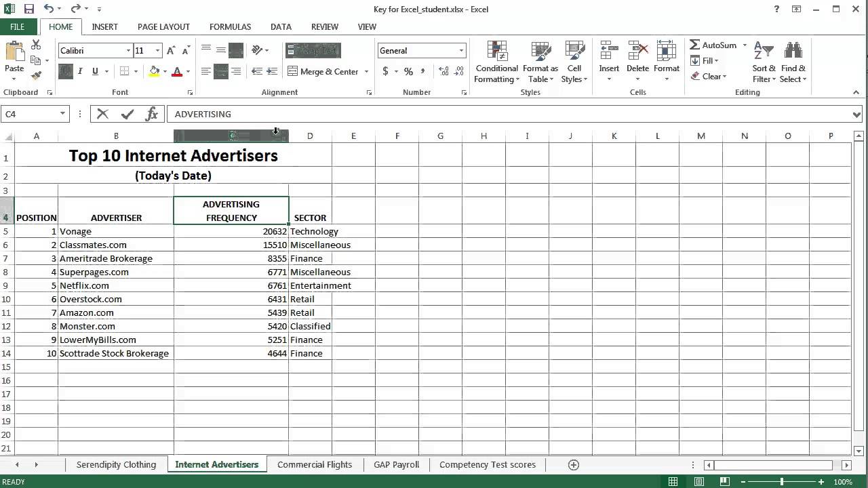The height and width of the screenshot is (488, 868).
Task: Open the Calibri font name dropdown
Action: (128, 51)
